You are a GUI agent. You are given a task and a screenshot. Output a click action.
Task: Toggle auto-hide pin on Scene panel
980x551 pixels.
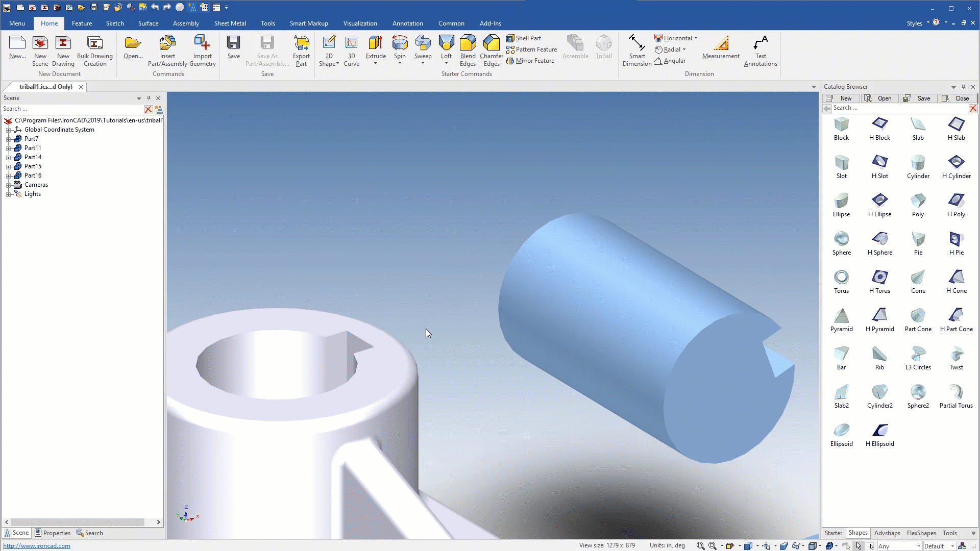coord(149,98)
